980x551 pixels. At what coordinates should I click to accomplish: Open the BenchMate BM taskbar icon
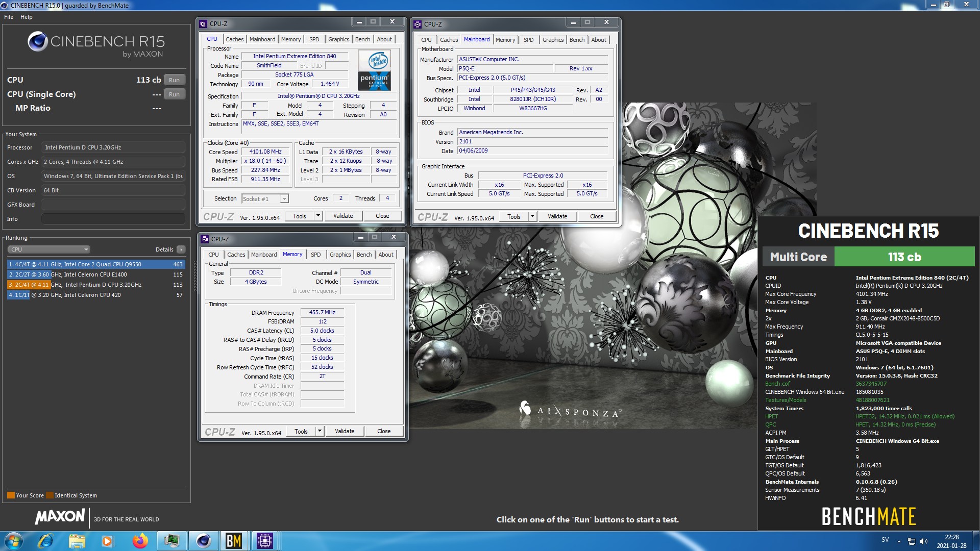tap(234, 541)
